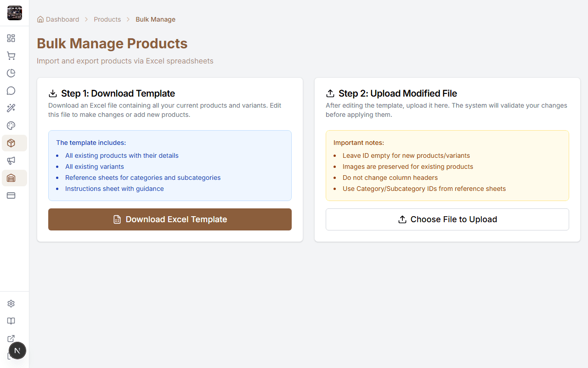The image size is (588, 368).
Task: Open the Marketing megaphone icon
Action: 11,161
